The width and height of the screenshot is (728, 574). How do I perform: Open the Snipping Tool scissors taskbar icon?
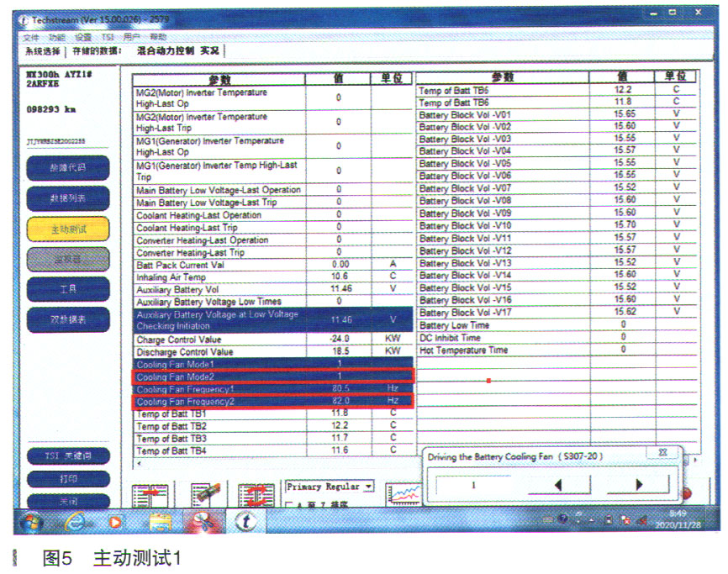coord(204,522)
